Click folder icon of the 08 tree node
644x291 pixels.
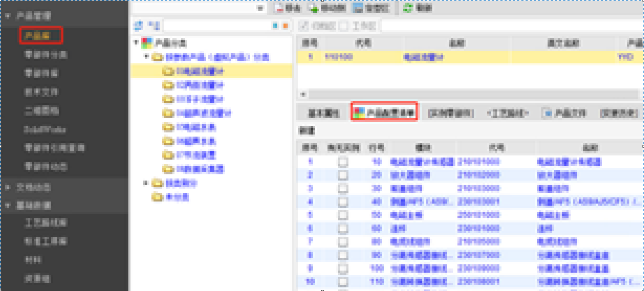click(x=168, y=169)
